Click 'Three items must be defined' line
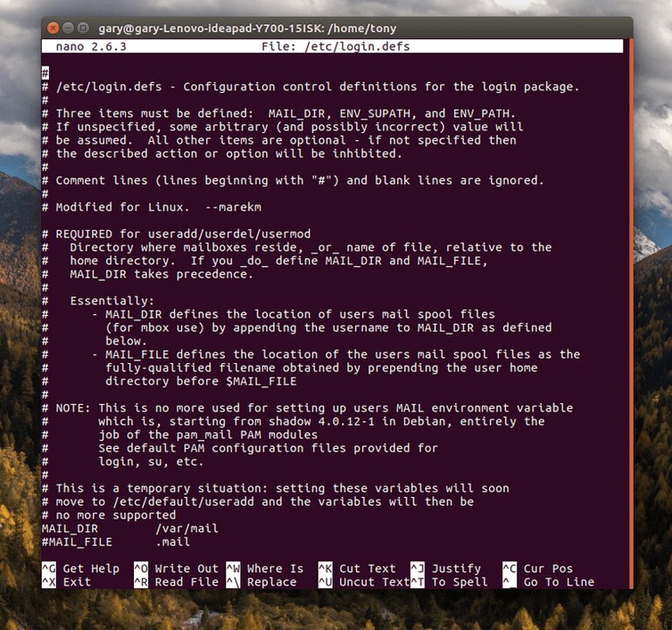 [279, 113]
